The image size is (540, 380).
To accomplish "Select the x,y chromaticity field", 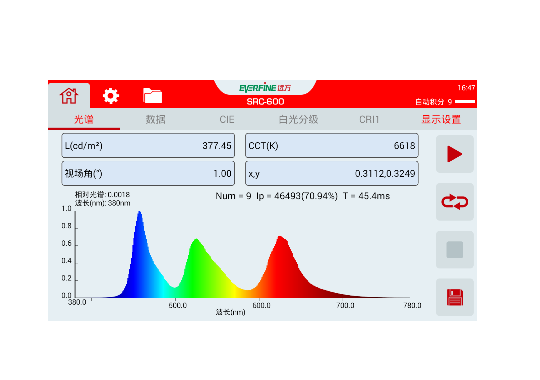I will coord(332,173).
